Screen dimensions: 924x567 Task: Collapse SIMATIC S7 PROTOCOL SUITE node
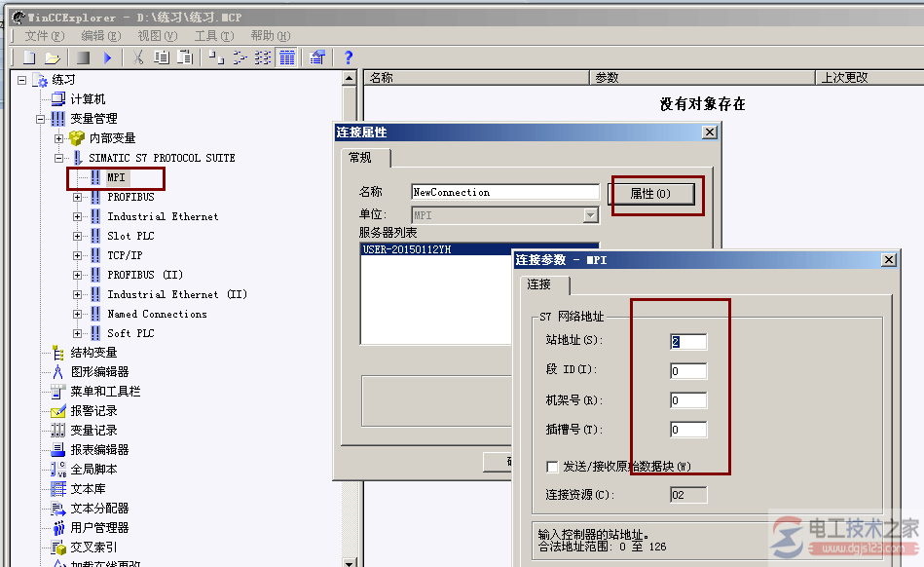(58, 158)
